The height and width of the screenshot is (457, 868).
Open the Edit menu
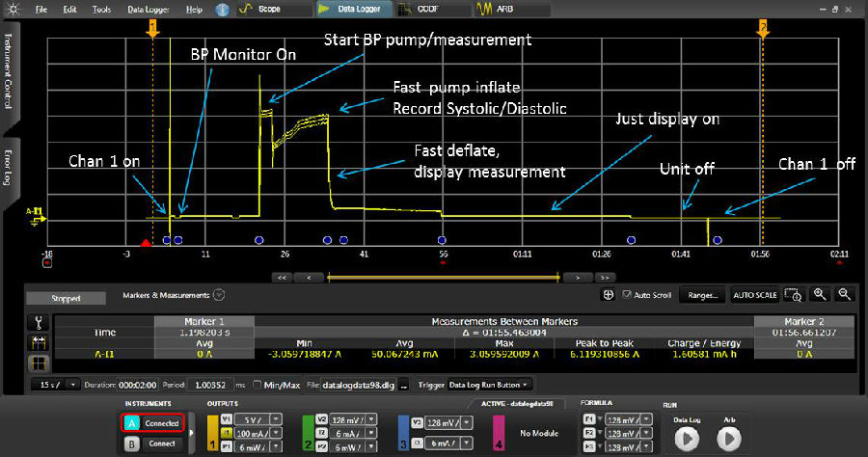[x=69, y=10]
